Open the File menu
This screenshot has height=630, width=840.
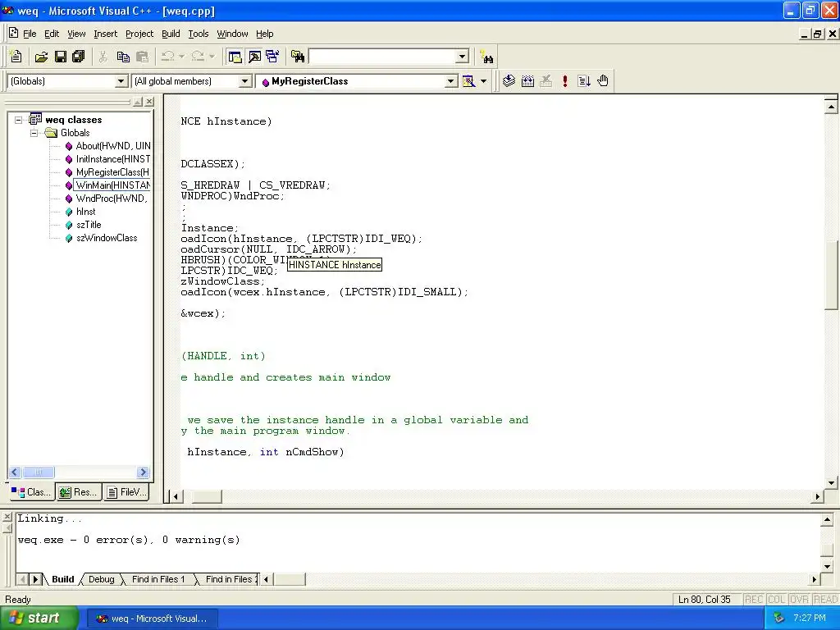pos(30,34)
